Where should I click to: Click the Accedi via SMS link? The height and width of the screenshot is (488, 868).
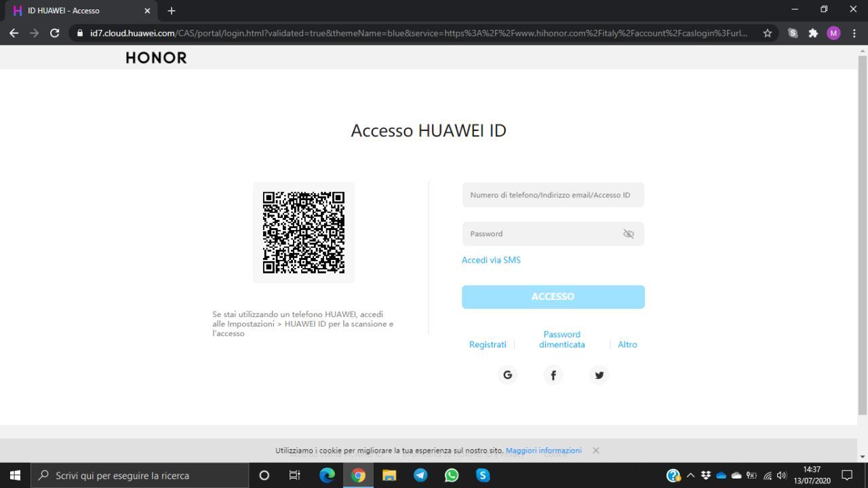coord(491,260)
